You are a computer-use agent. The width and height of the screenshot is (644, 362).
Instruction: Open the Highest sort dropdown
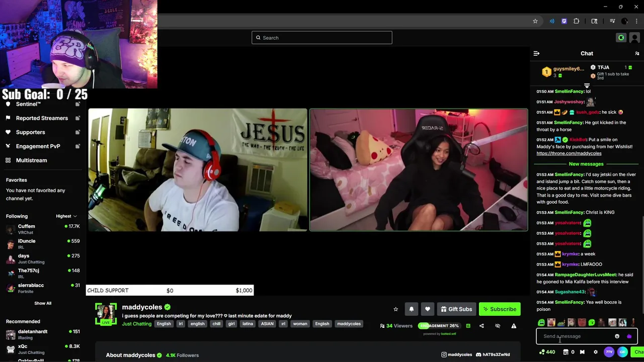[66, 216]
